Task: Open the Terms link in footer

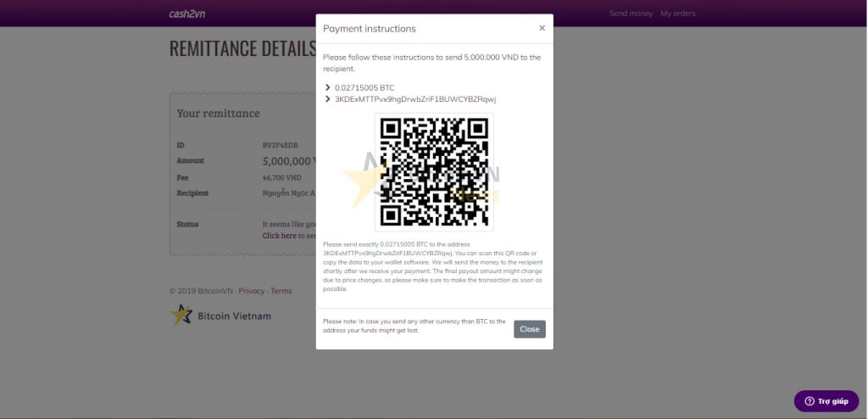Action: (281, 291)
